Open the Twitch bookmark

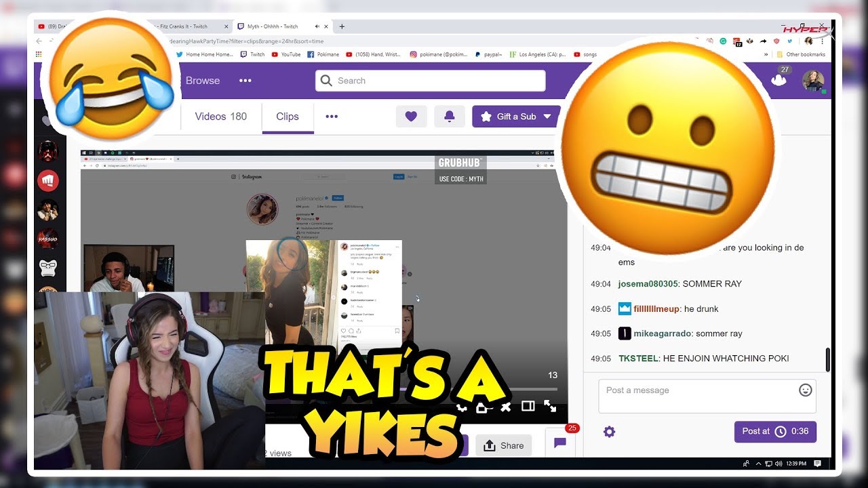tap(253, 54)
